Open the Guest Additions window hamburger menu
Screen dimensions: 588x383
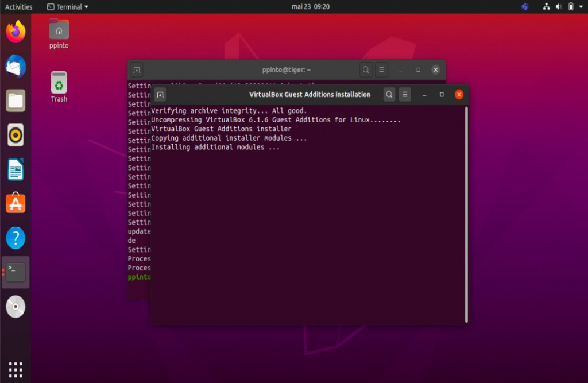[405, 95]
